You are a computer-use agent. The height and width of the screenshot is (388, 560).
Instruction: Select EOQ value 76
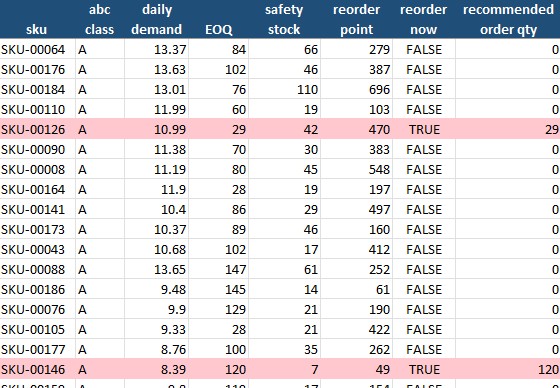pos(219,89)
